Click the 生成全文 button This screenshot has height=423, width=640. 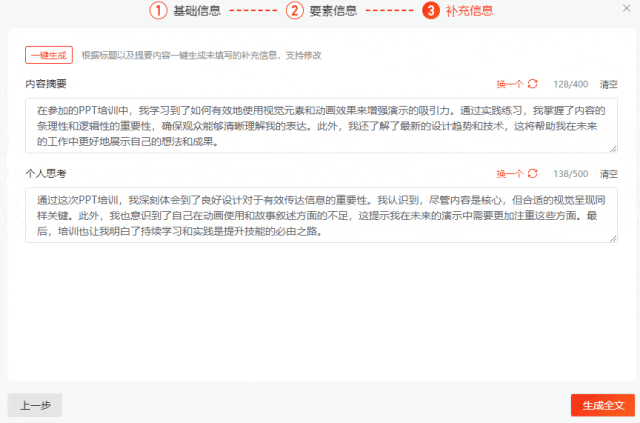click(x=603, y=405)
